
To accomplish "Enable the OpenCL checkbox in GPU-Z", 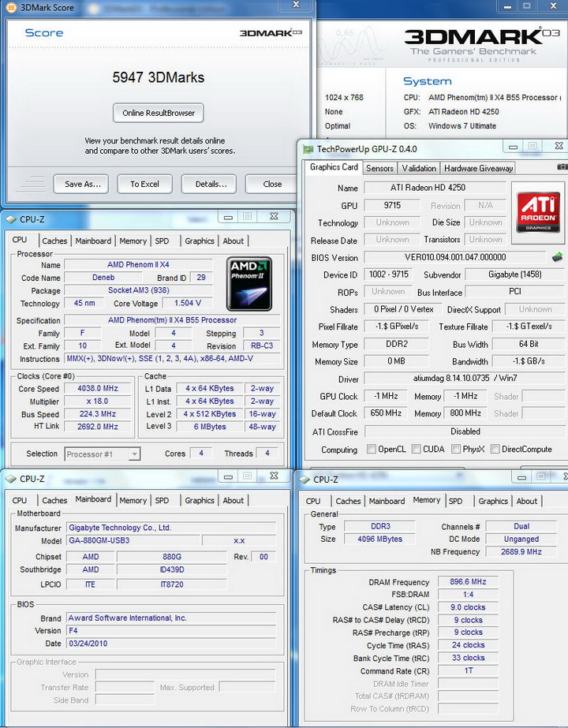I will [371, 449].
